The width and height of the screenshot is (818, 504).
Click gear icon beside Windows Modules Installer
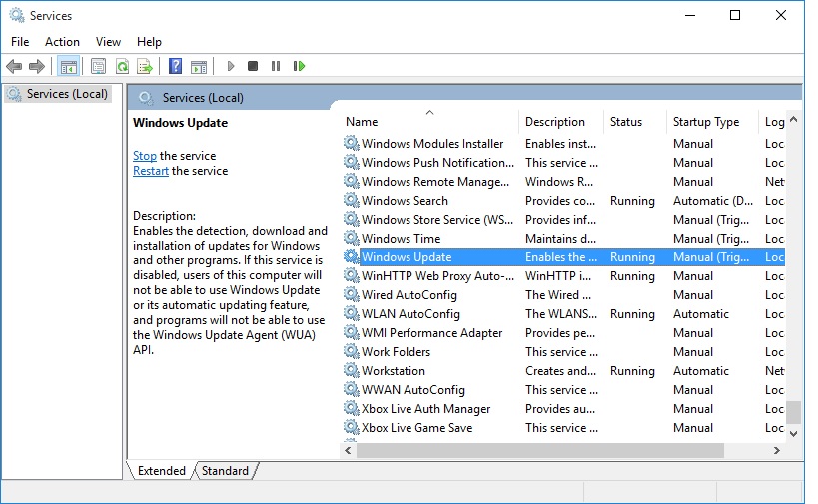click(x=352, y=143)
